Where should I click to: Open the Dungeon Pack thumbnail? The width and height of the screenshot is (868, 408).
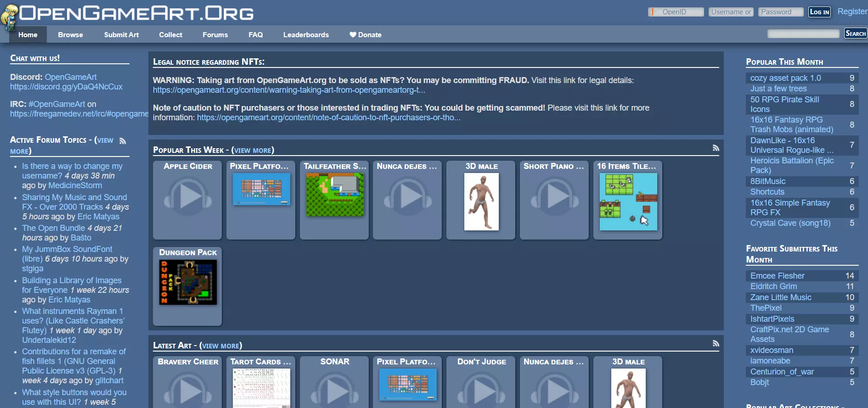coord(188,282)
